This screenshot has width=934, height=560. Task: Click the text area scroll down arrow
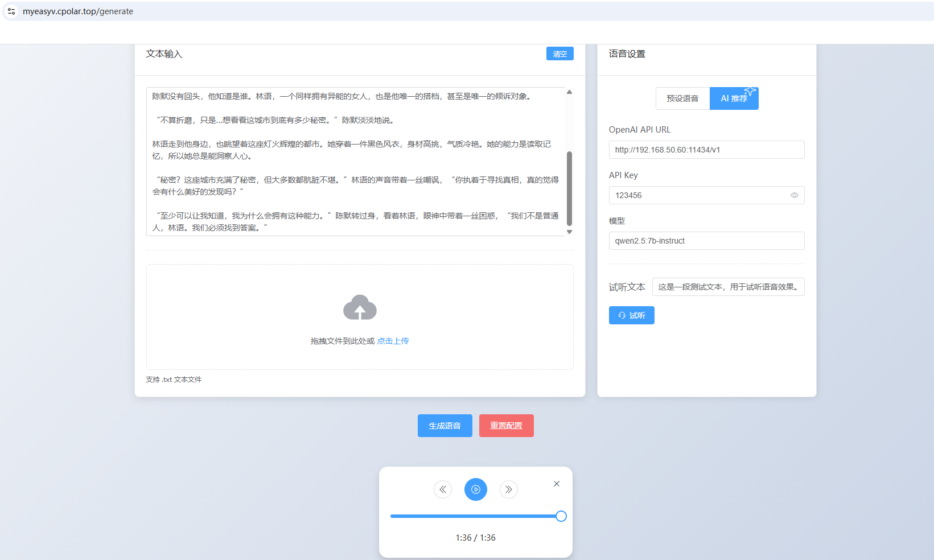(569, 232)
